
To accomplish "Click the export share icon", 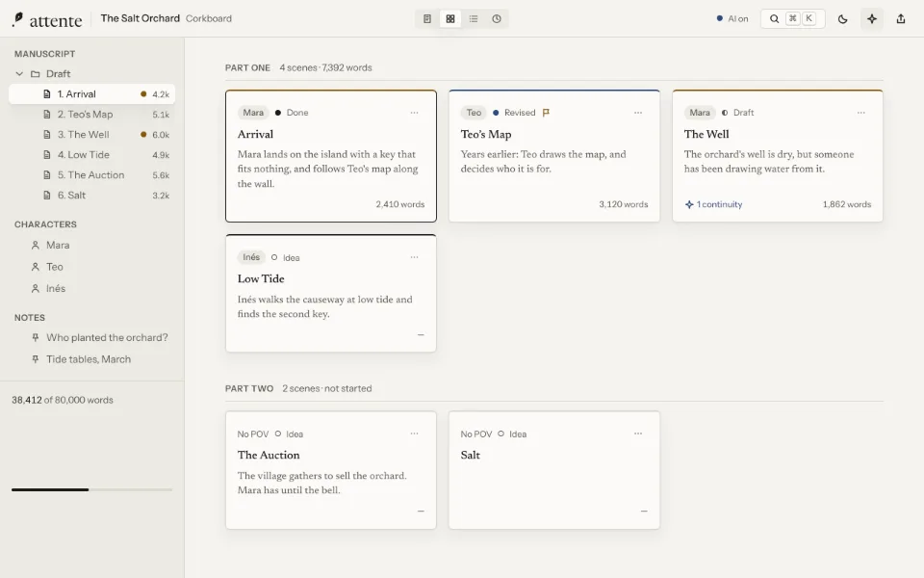I will pos(901,19).
